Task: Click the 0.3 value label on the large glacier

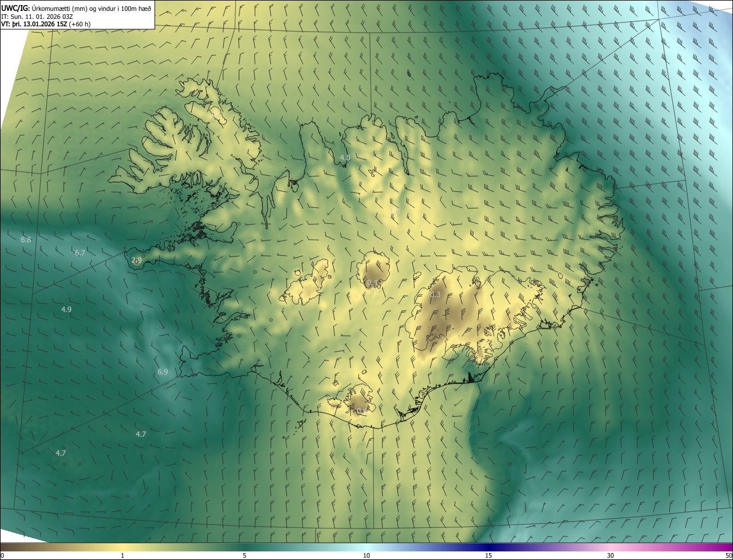Action: coord(435,294)
